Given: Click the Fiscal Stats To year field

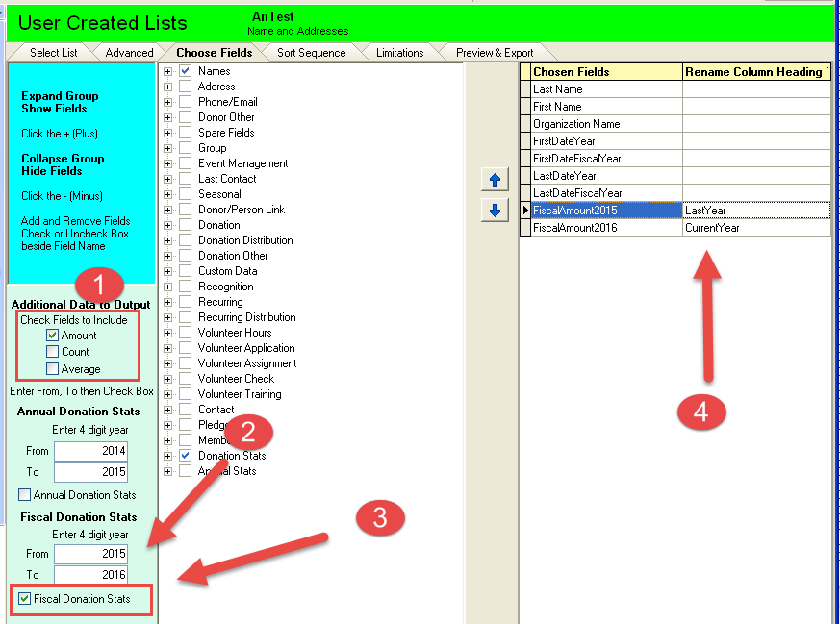Looking at the screenshot, I should (x=90, y=574).
